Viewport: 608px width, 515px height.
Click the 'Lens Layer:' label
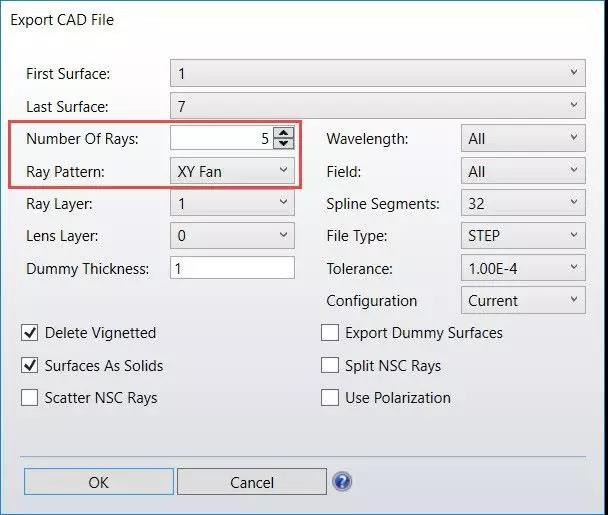pos(62,236)
